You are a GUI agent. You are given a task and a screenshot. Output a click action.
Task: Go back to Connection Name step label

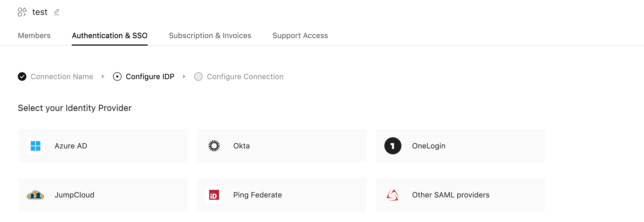(x=62, y=76)
